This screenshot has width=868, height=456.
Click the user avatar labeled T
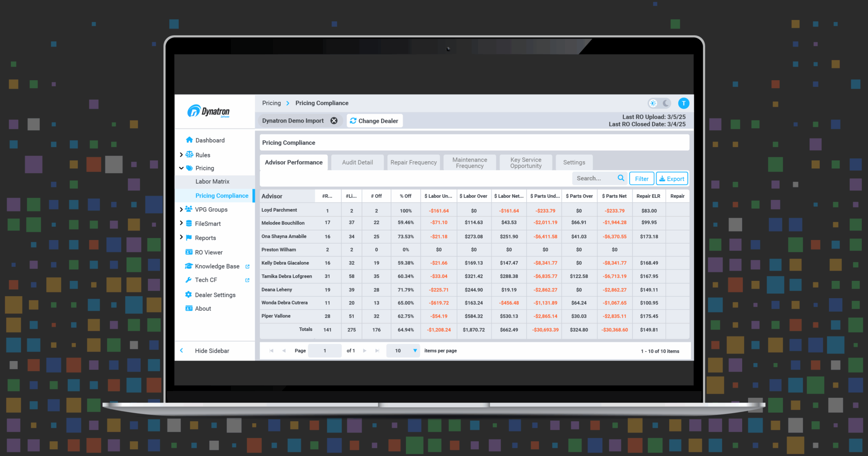point(684,103)
